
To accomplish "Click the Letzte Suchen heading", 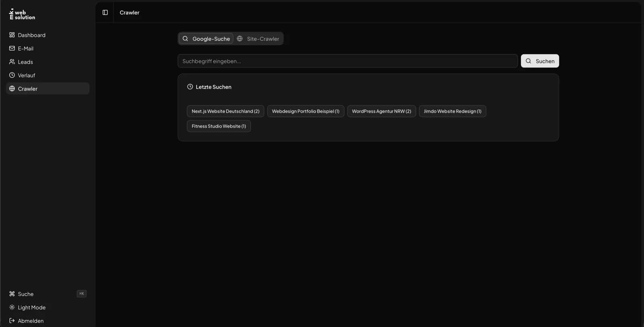I will [x=213, y=87].
